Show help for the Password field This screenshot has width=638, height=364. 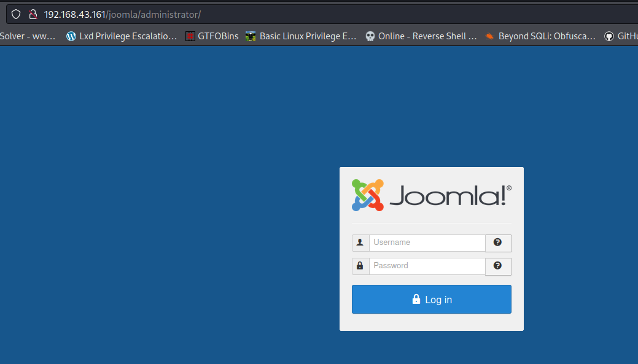[498, 266]
